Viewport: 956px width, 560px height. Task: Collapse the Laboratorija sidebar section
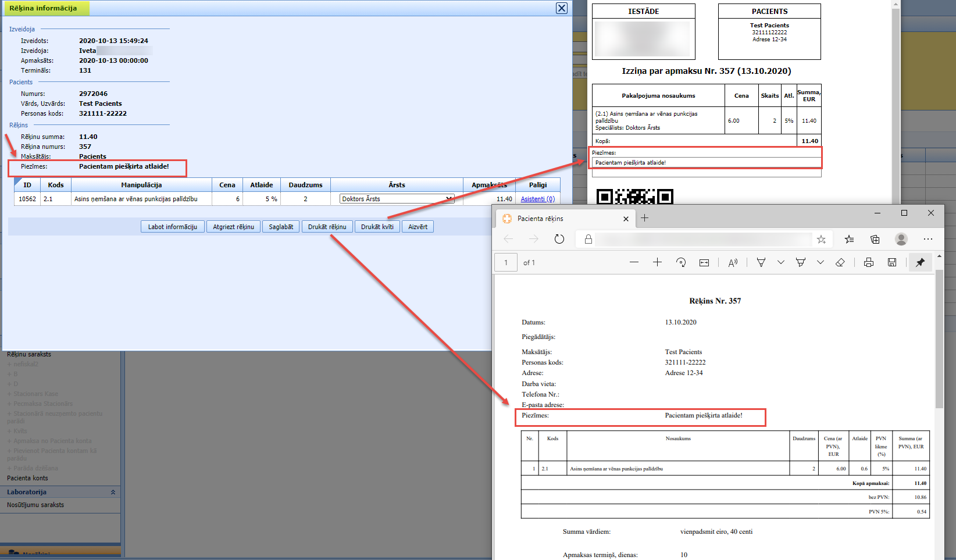pos(113,492)
